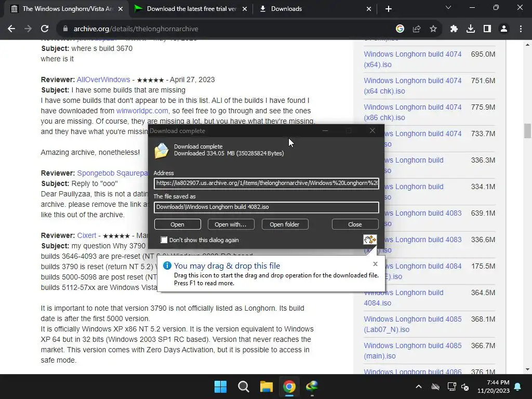
Task: Download Windows Longhorn build 4084.iso
Action: coord(403,298)
